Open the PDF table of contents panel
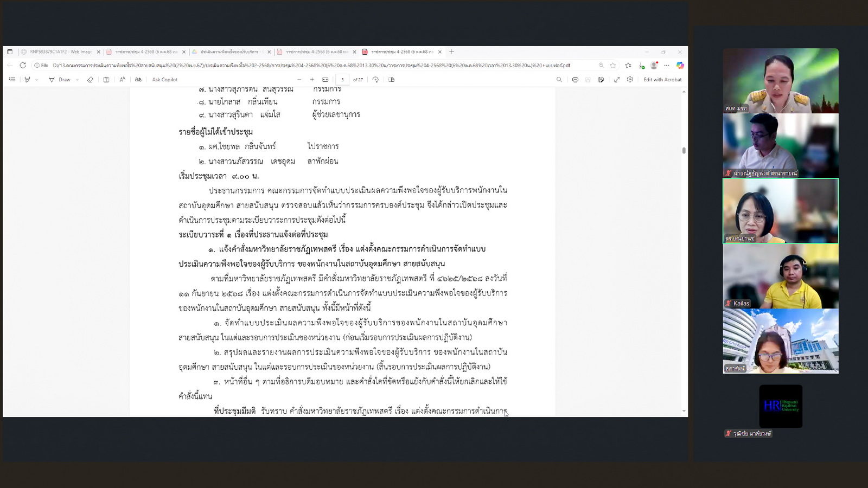The height and width of the screenshot is (488, 868). tap(12, 80)
